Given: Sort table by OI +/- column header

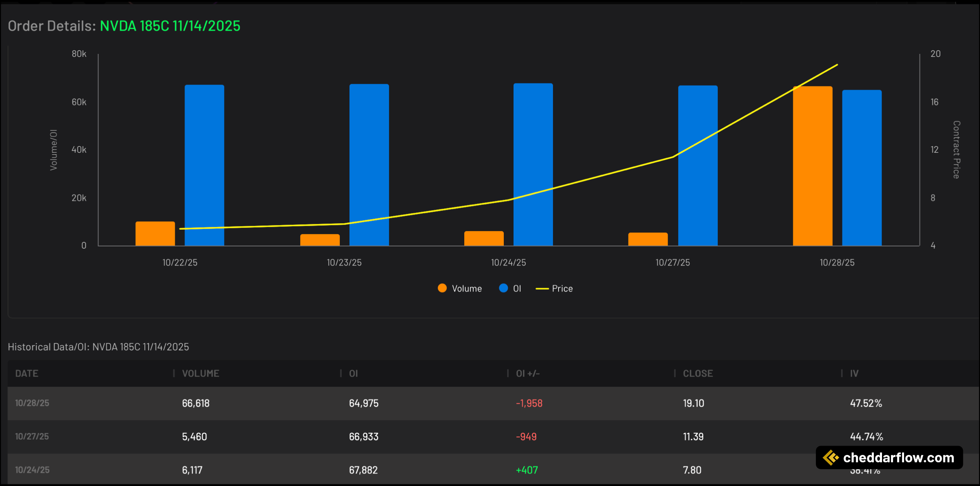Looking at the screenshot, I should (x=528, y=373).
